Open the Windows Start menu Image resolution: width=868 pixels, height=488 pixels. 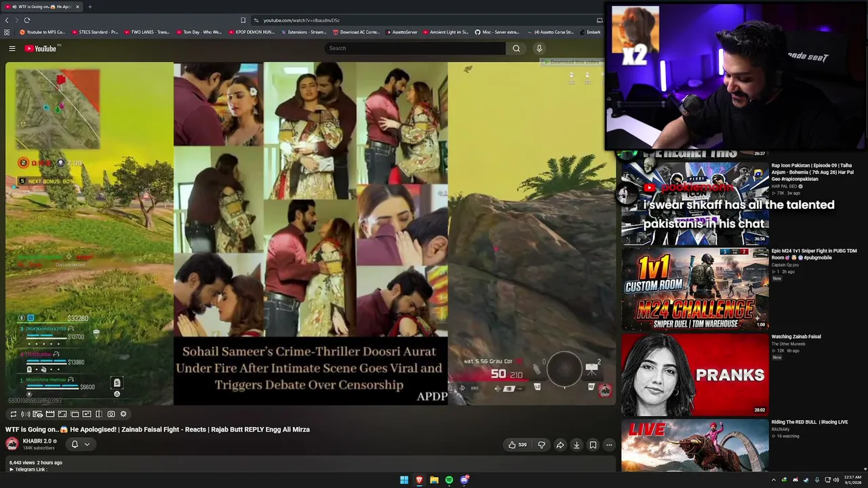[404, 480]
